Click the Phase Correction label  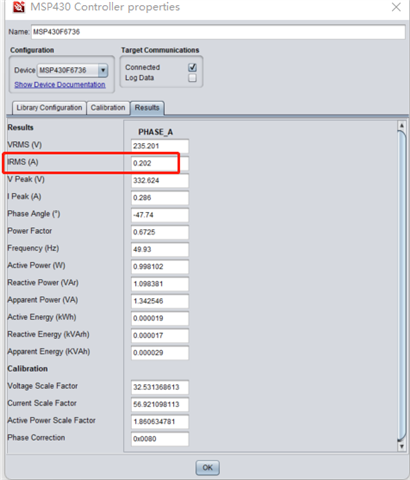tap(36, 438)
